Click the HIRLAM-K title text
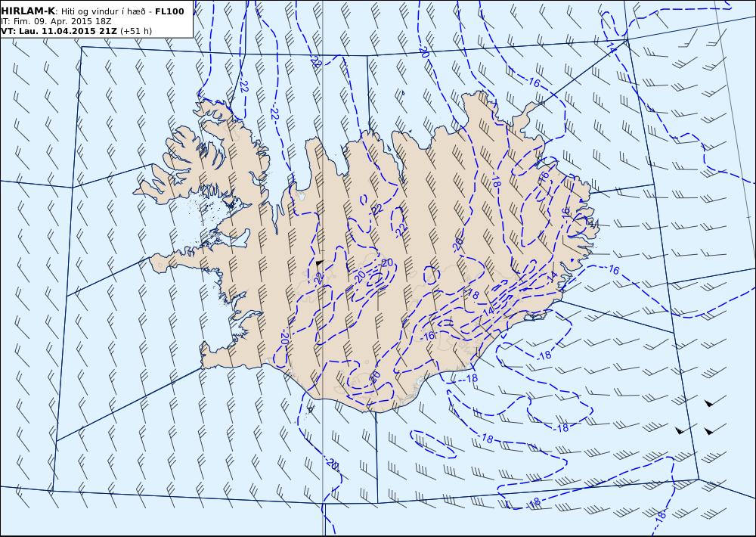Viewport: 756px width, 537px height. [29, 11]
